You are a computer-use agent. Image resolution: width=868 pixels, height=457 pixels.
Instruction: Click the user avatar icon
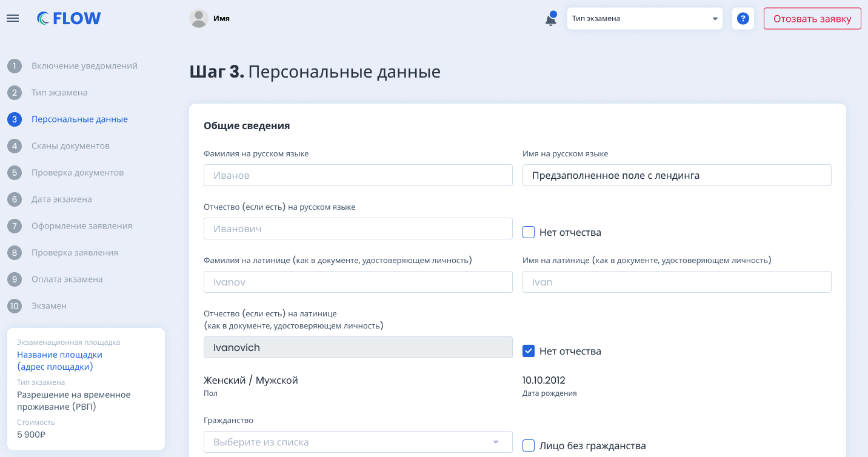pyautogui.click(x=199, y=18)
